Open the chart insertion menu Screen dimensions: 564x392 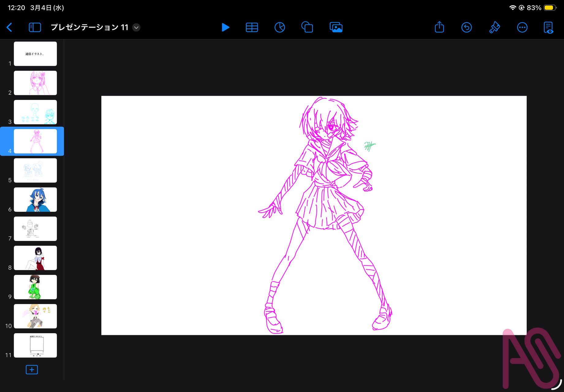(279, 28)
